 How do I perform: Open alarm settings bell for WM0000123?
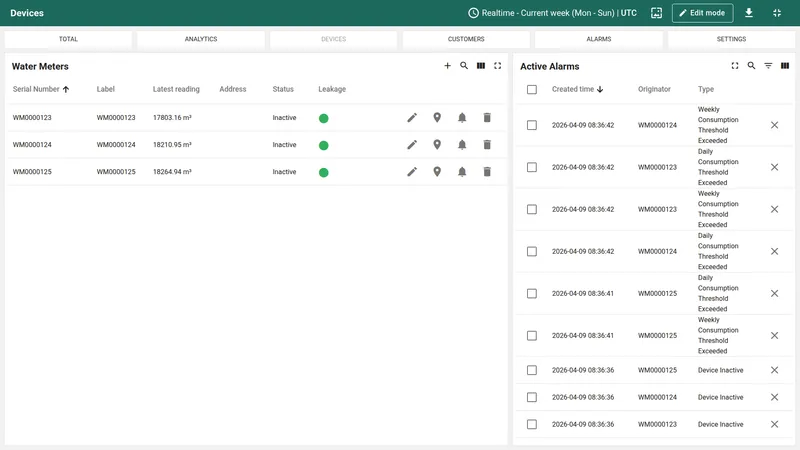(462, 118)
